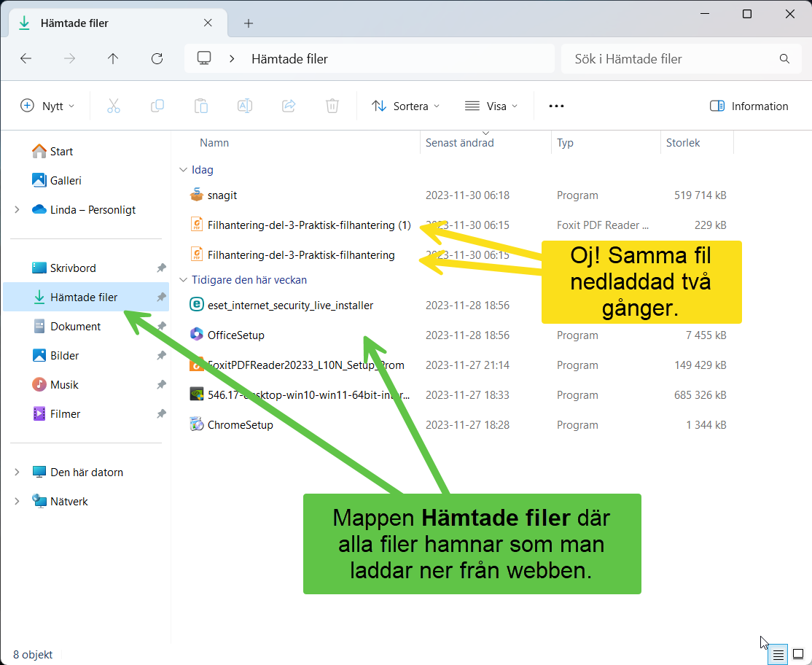Toggle the Information pane
Screen dimensions: 812x665
tap(749, 106)
